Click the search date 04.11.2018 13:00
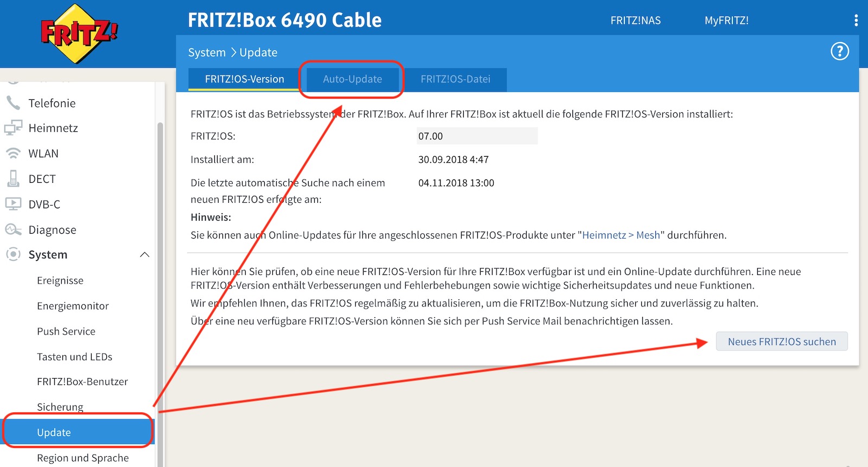868x467 pixels. [456, 183]
